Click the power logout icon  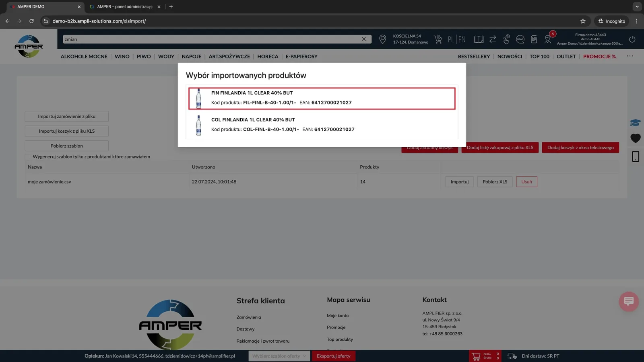pyautogui.click(x=632, y=39)
